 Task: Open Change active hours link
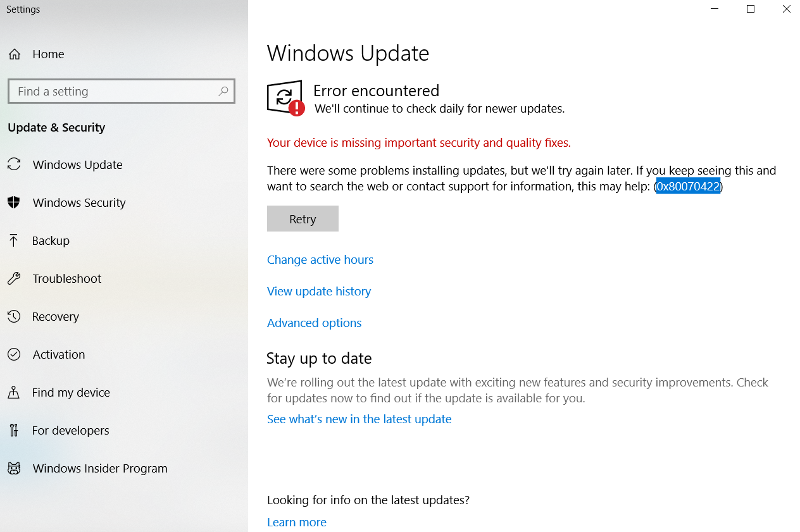[x=320, y=260]
